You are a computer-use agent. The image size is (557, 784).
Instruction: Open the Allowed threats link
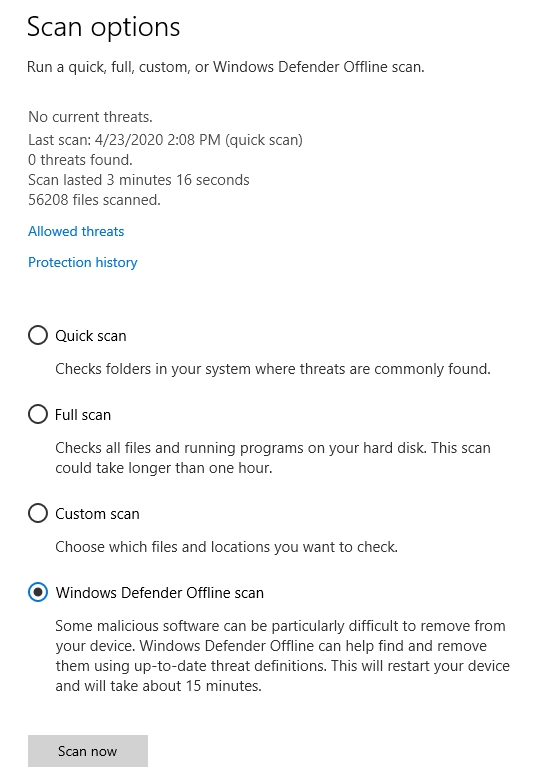[76, 232]
